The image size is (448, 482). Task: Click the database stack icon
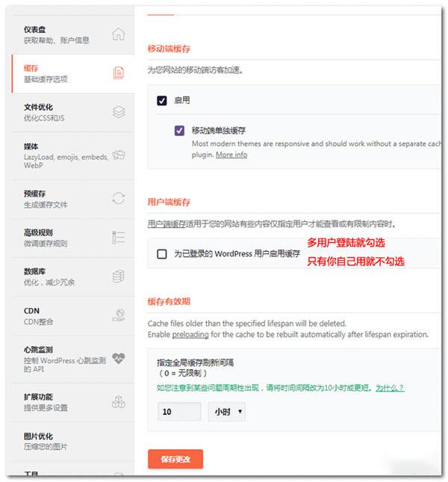point(118,276)
